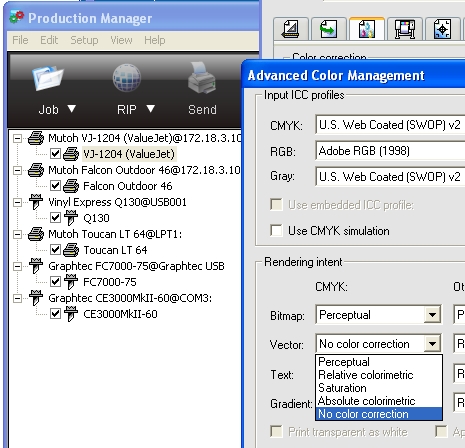465x448 pixels.
Task: Choose Saturation in the Vector list
Action: [379, 388]
